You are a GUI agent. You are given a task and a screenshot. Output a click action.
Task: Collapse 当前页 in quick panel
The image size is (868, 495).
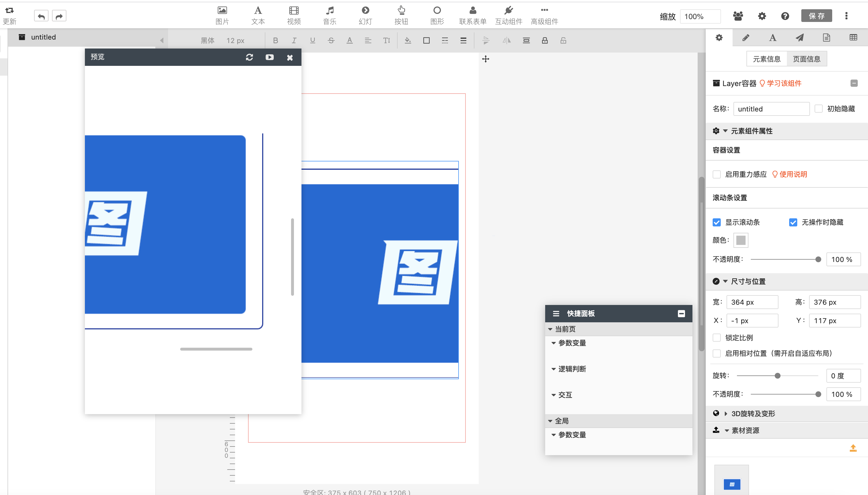[x=550, y=329]
